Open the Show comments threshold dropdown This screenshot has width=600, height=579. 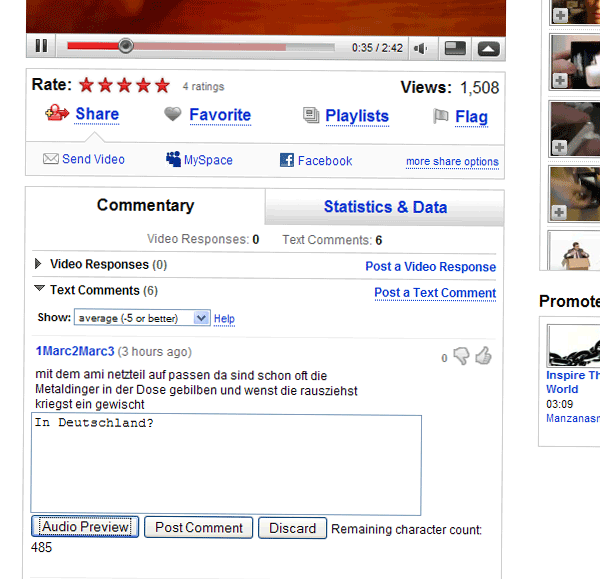pos(141,318)
